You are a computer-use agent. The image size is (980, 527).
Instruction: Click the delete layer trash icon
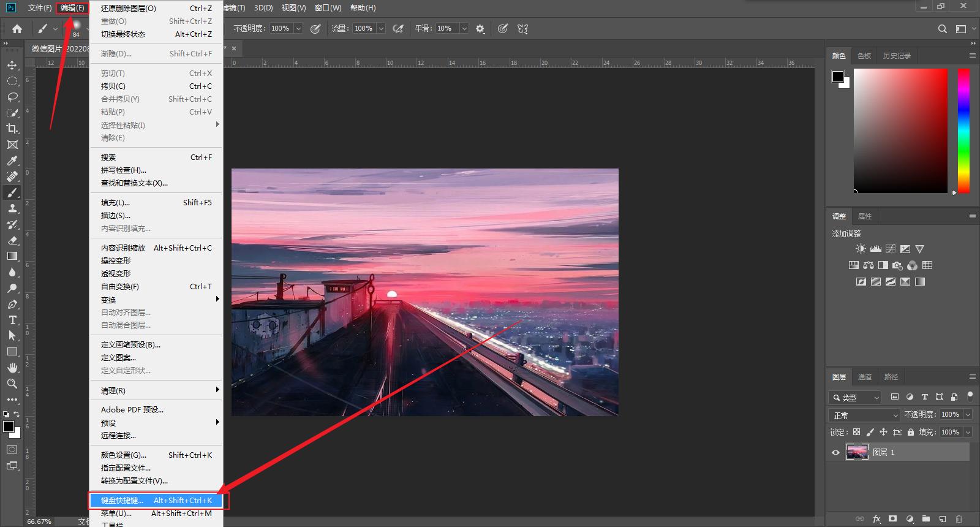(959, 519)
